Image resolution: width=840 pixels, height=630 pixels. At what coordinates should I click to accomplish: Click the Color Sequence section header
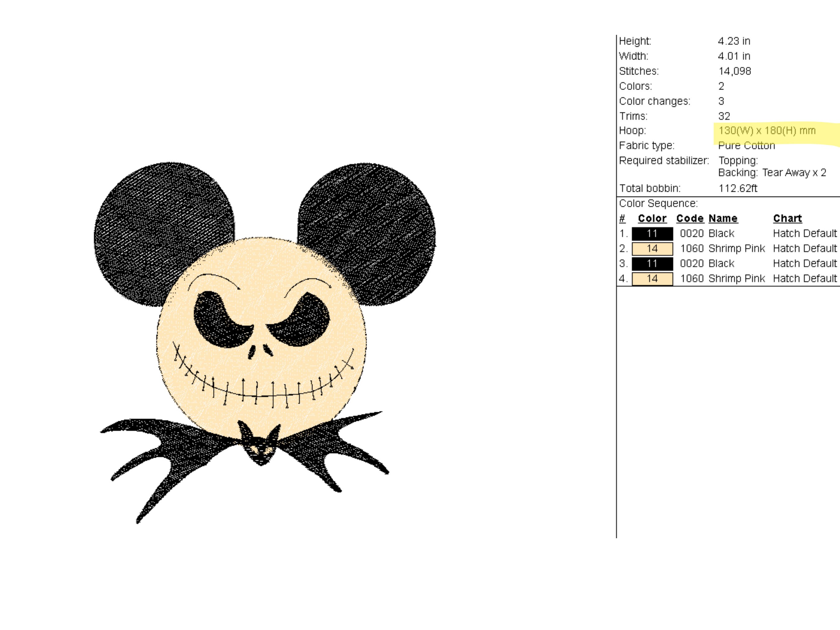[659, 203]
